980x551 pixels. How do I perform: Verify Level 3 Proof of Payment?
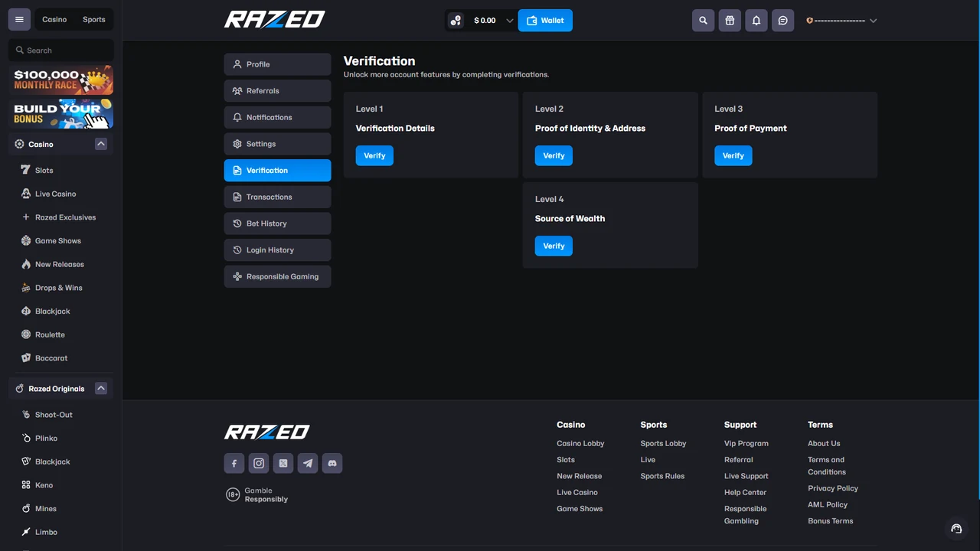(x=733, y=155)
